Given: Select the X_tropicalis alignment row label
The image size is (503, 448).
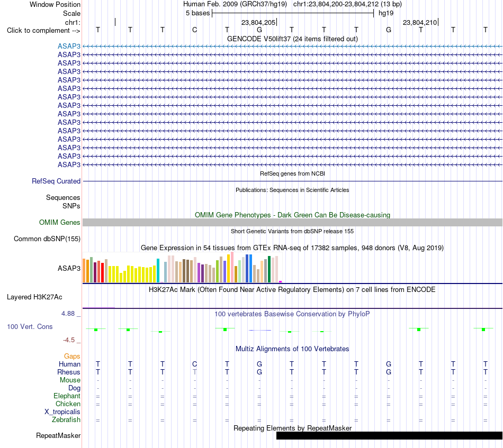Looking at the screenshot, I should 62,412.
